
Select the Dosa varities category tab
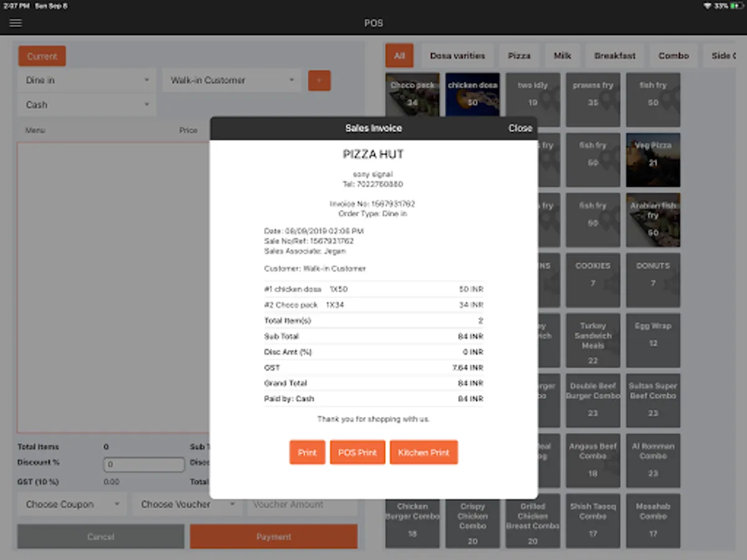coord(457,55)
